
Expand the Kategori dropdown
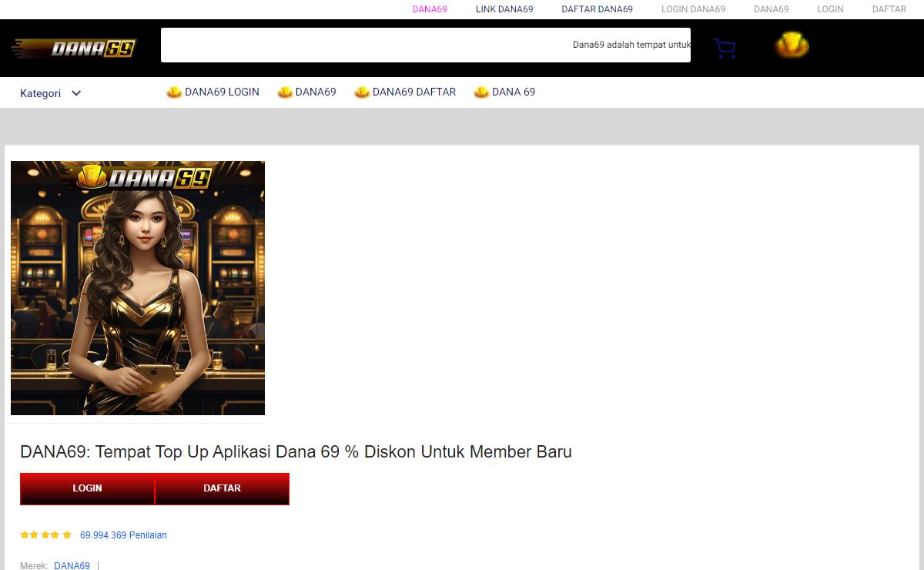click(x=51, y=93)
